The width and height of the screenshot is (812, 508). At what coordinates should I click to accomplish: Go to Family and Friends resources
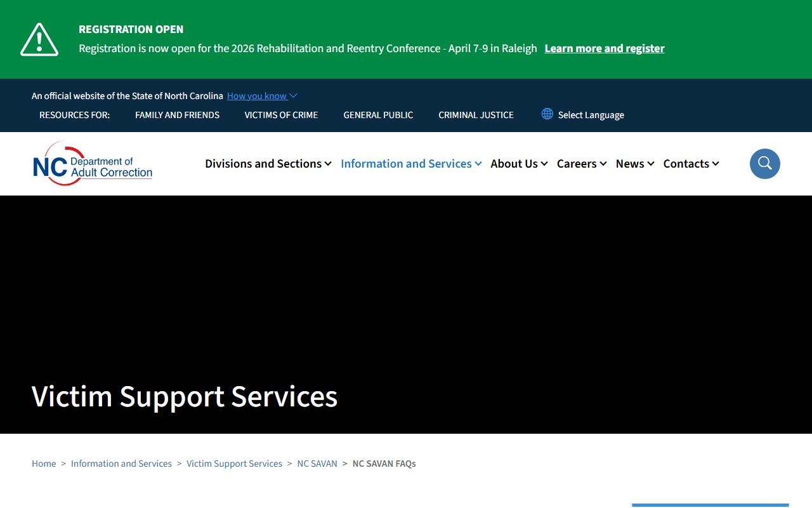[x=177, y=115]
